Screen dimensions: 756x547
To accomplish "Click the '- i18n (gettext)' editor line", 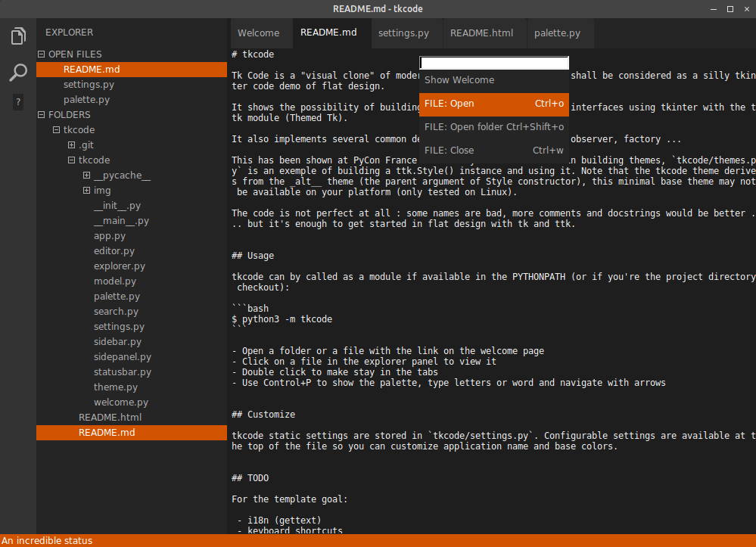I will 279,521.
